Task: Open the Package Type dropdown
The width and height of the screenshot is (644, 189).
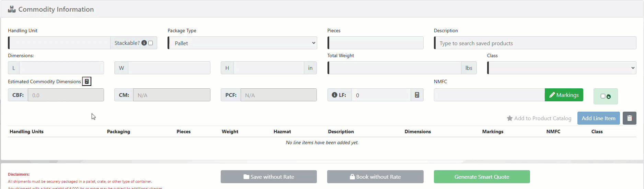Action: pyautogui.click(x=243, y=43)
